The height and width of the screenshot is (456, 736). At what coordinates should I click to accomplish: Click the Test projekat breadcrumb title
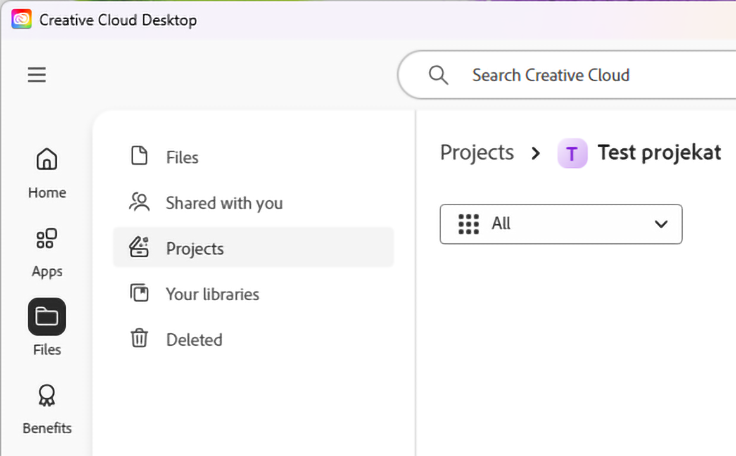coord(659,153)
